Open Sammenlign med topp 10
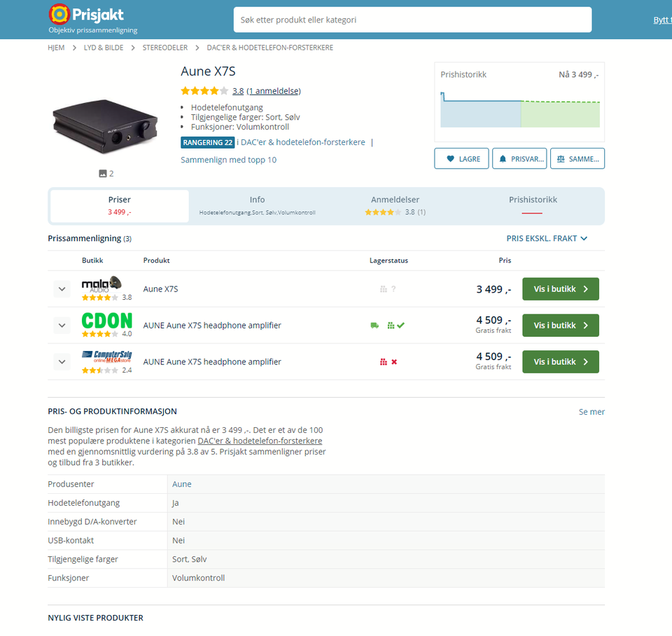The width and height of the screenshot is (672, 636). (x=228, y=160)
